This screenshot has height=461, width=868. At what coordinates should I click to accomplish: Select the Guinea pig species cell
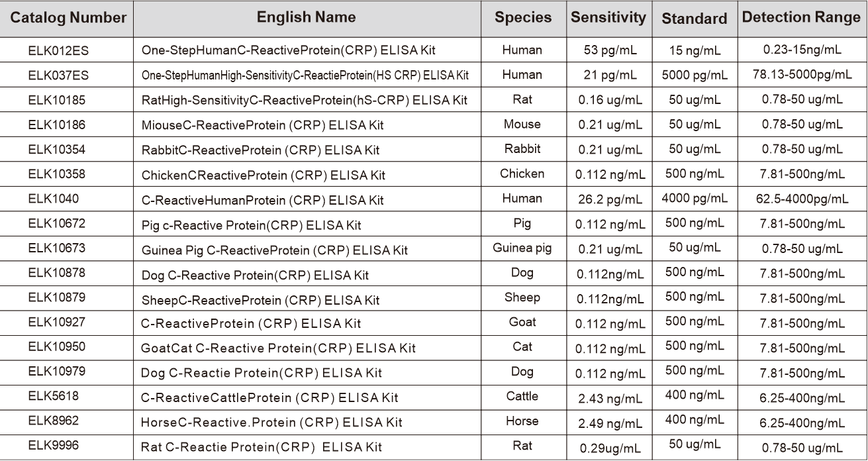522,248
